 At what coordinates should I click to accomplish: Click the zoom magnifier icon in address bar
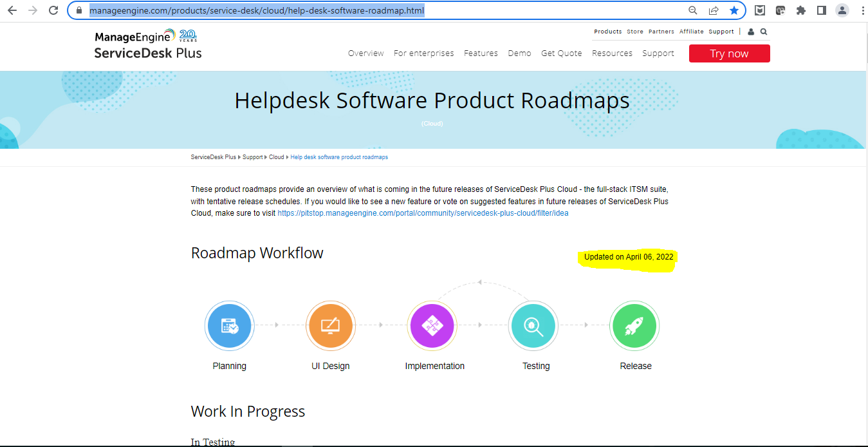pos(693,10)
